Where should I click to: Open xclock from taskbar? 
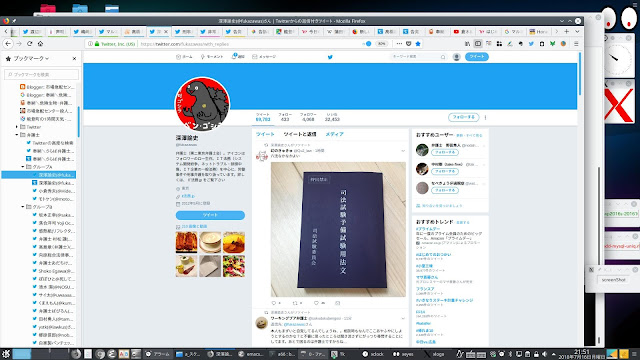(373, 354)
